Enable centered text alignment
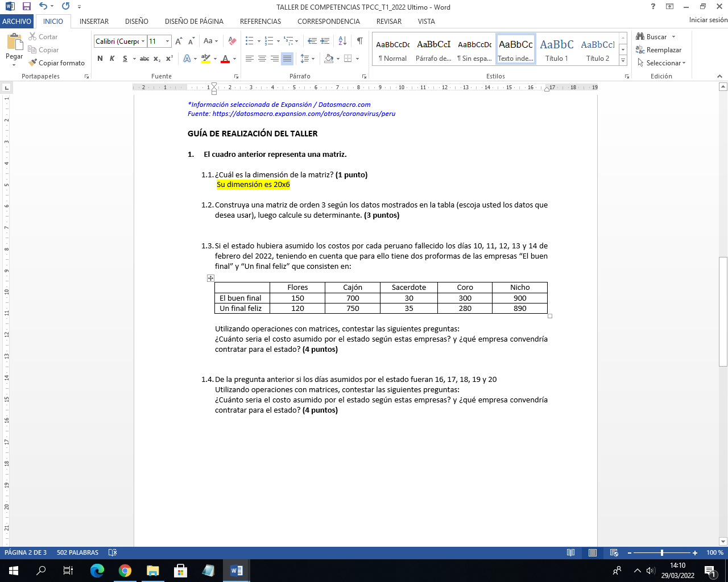The image size is (728, 582). (262, 58)
